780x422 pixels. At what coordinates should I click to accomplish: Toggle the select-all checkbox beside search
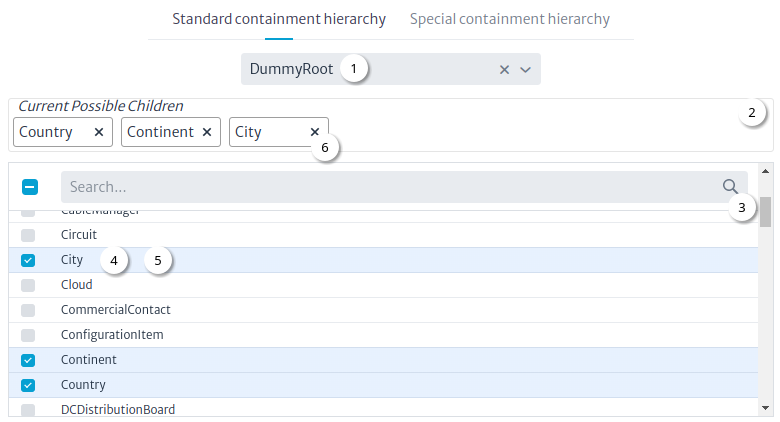pyautogui.click(x=30, y=187)
